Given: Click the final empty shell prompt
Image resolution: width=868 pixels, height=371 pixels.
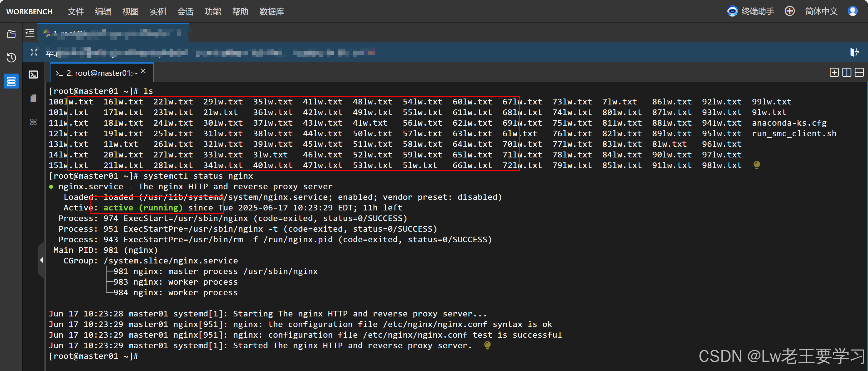Looking at the screenshot, I should (94, 356).
